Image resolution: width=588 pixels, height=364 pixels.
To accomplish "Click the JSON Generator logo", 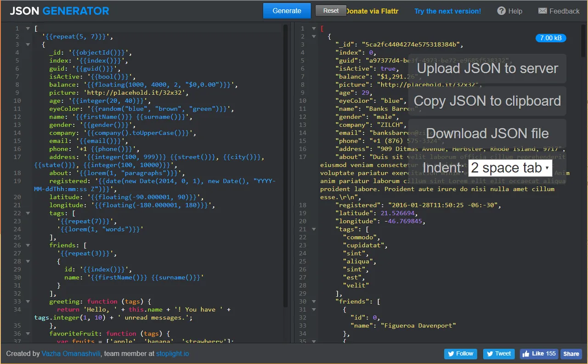I will [60, 11].
